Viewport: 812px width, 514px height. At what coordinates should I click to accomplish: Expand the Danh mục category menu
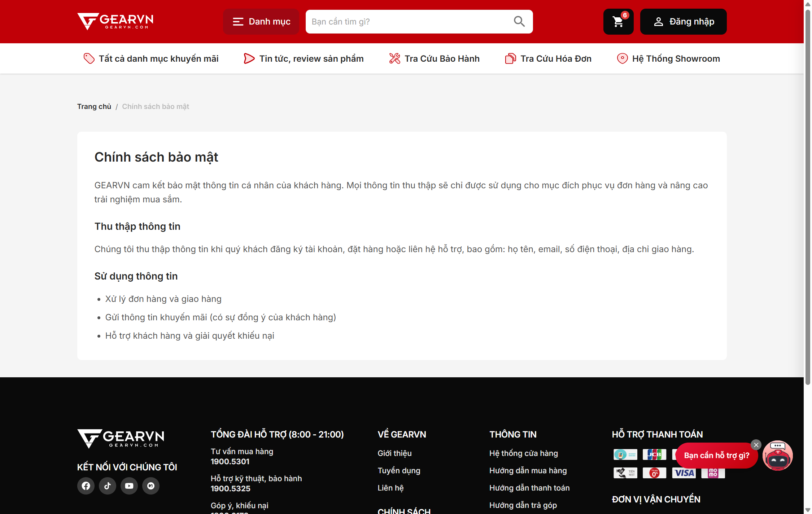coord(261,22)
